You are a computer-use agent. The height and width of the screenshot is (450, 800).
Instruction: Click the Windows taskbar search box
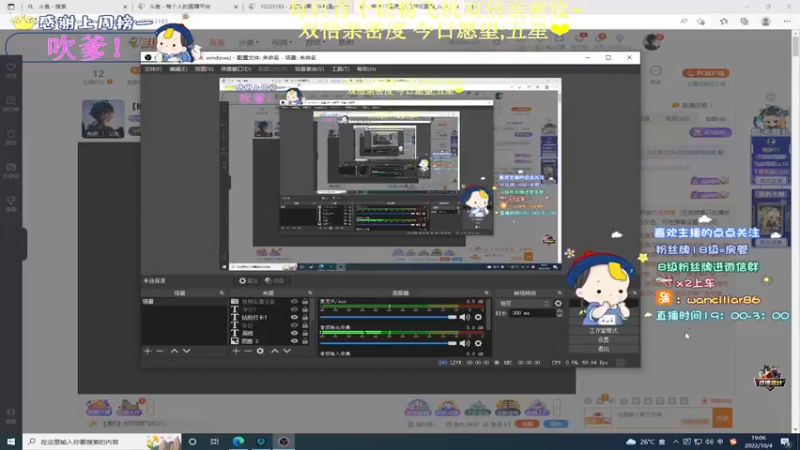pos(102,441)
